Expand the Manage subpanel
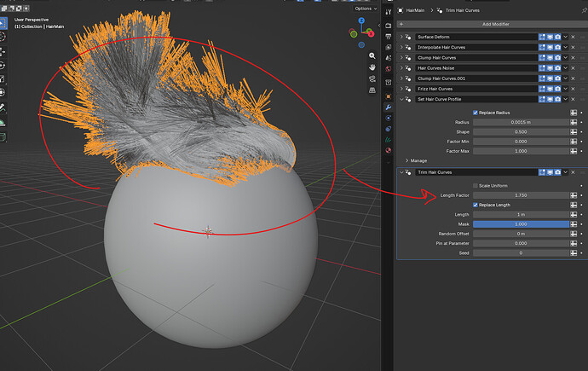Screen dimensions: 588x371 (406, 160)
